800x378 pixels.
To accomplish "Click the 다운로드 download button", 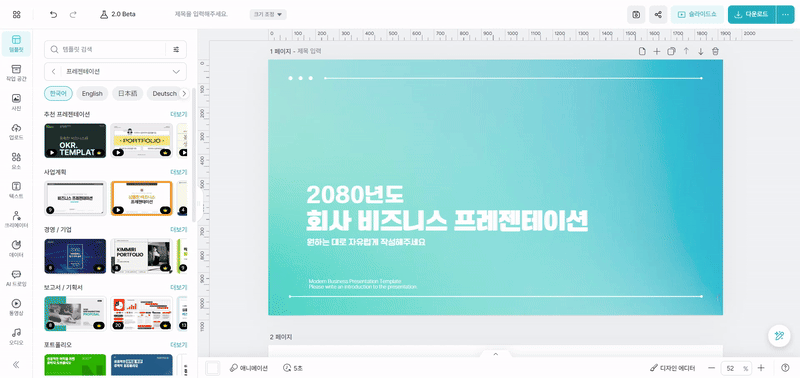I will [752, 15].
